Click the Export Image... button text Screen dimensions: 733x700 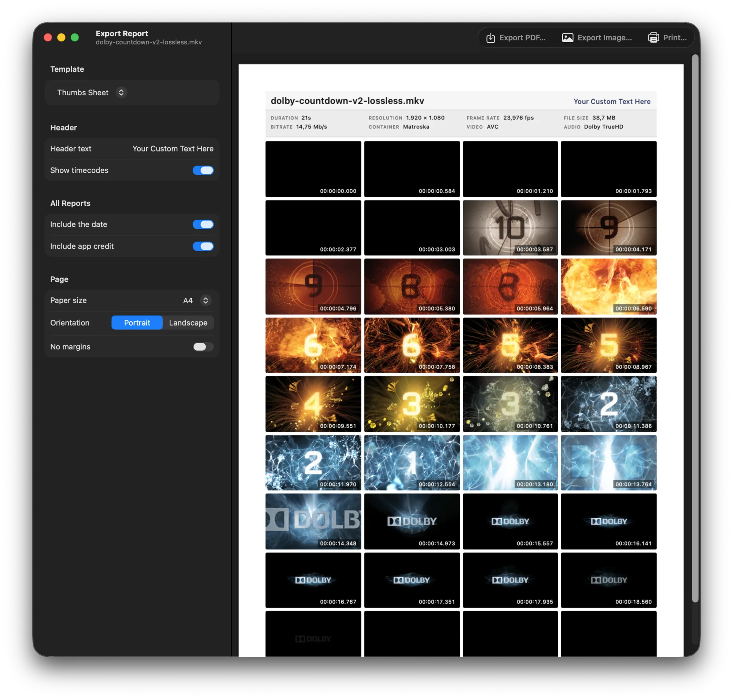pyautogui.click(x=604, y=38)
